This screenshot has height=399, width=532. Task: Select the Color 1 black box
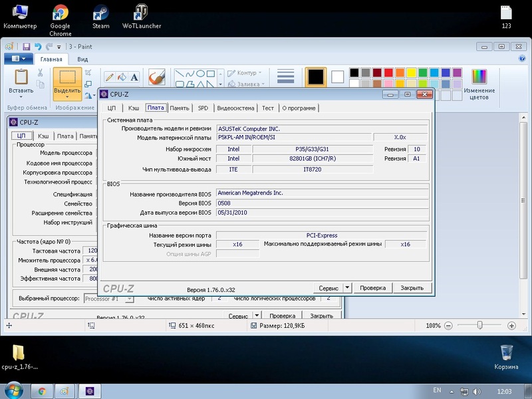pyautogui.click(x=316, y=76)
